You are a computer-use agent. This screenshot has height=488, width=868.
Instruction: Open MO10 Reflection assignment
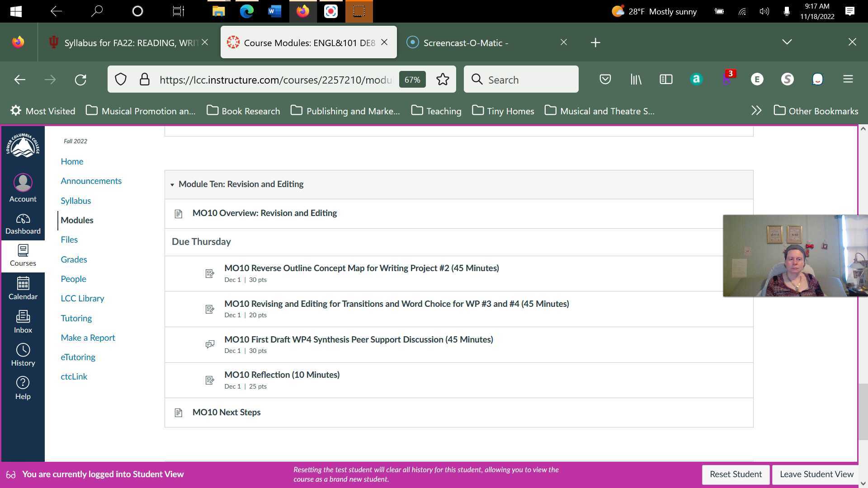282,375
